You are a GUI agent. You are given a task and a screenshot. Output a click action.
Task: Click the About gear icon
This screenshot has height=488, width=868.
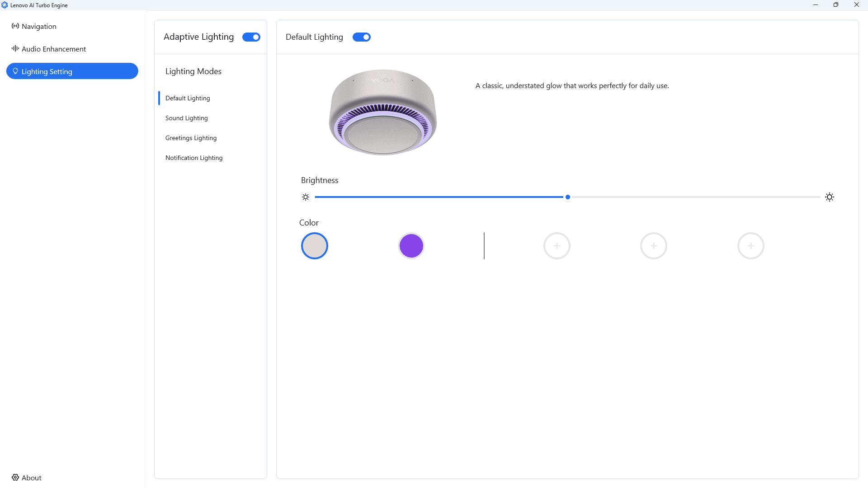[15, 478]
